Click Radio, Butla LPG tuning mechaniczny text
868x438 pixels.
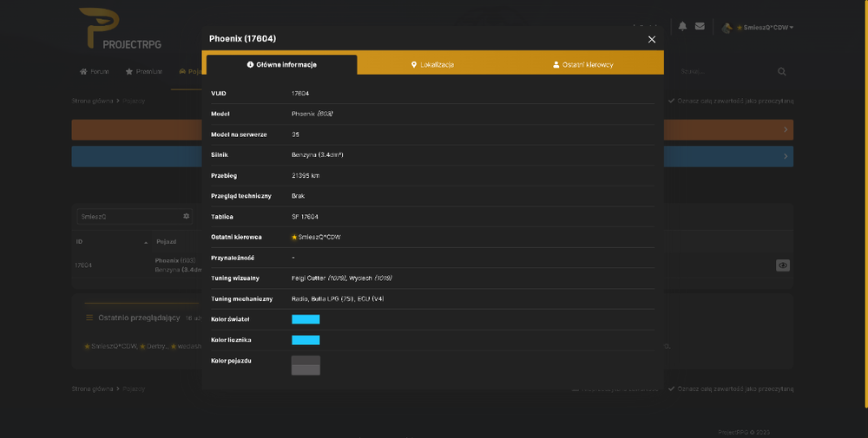337,298
